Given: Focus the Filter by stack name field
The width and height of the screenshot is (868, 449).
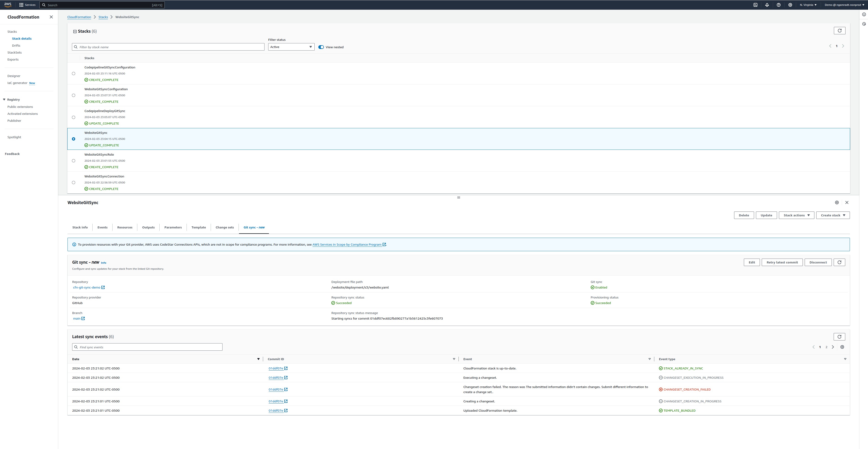Looking at the screenshot, I should click(x=168, y=47).
